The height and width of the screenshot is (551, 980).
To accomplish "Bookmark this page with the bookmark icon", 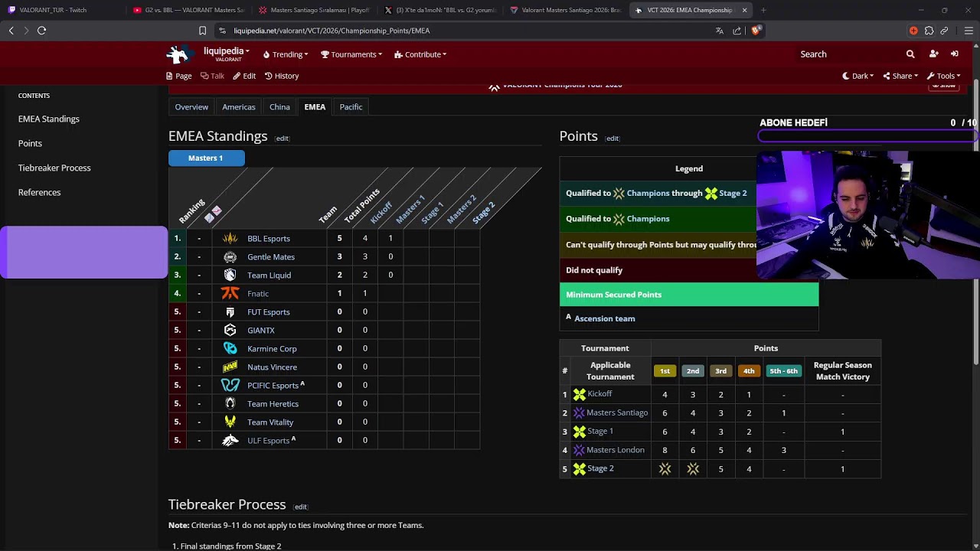I will click(202, 31).
